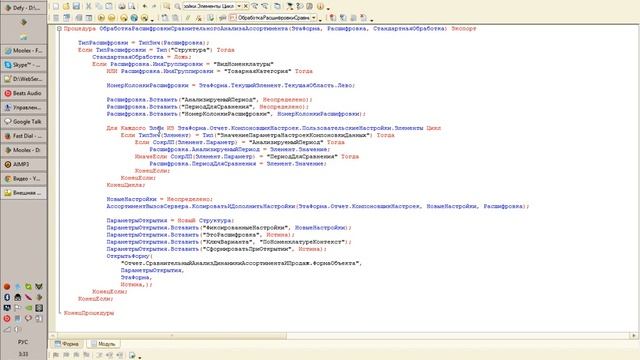This screenshot has width=640, height=360.
Task: Open the Google Talk taskbar item
Action: (x=24, y=122)
